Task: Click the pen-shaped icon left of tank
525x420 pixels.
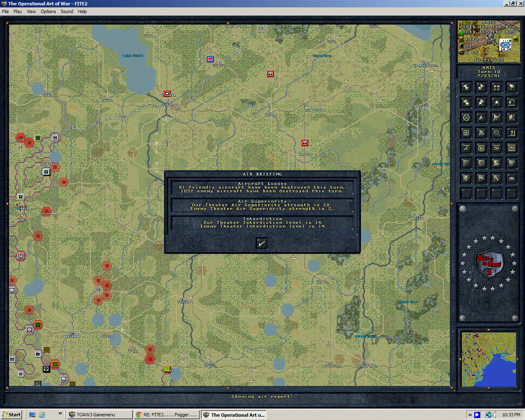Action: pyautogui.click(x=496, y=178)
